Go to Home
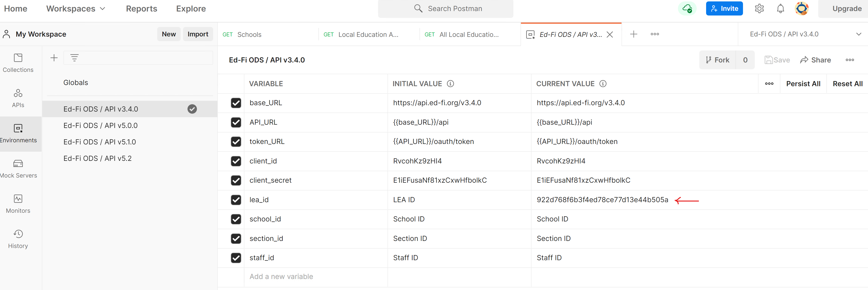868x290 pixels. coord(16,9)
